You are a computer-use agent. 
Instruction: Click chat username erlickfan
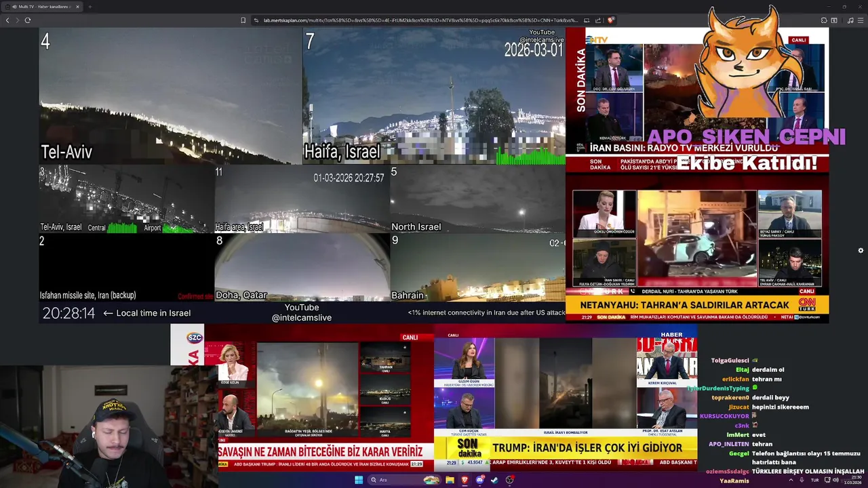pyautogui.click(x=736, y=379)
